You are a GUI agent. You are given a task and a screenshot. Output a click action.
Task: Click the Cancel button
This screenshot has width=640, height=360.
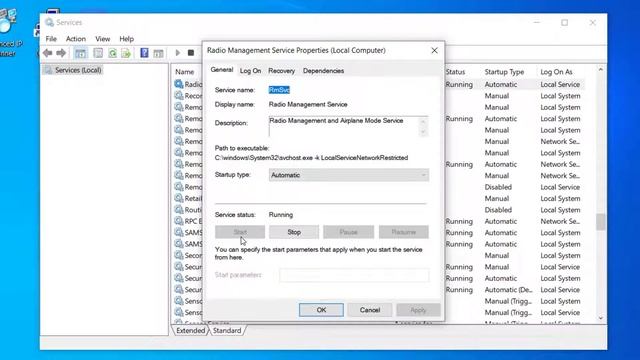[370, 310]
